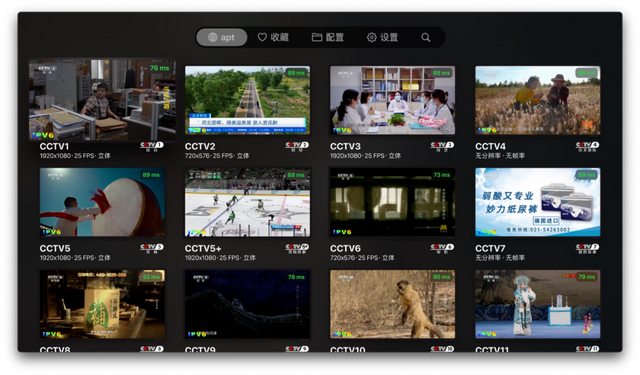Open the CCTV2 channel thumbnail

coord(247,100)
